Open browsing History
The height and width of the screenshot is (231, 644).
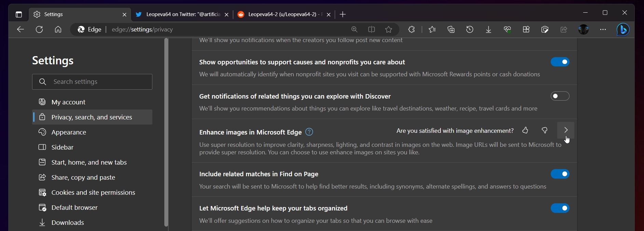pyautogui.click(x=470, y=29)
